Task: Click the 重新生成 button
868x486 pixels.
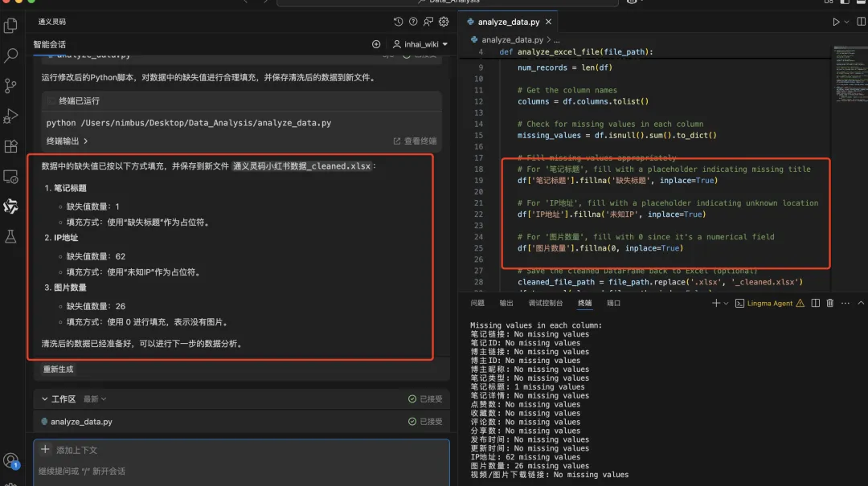Action: point(58,370)
